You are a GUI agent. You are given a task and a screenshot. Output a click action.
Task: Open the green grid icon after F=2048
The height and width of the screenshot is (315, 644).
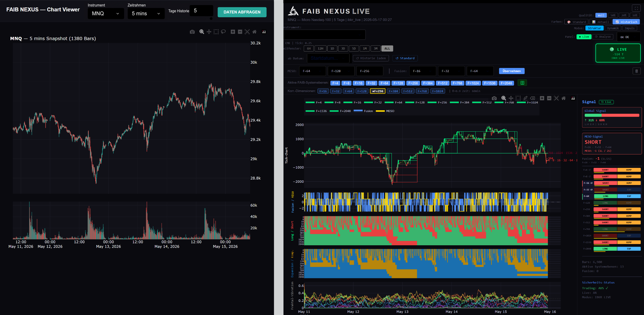coord(522,83)
